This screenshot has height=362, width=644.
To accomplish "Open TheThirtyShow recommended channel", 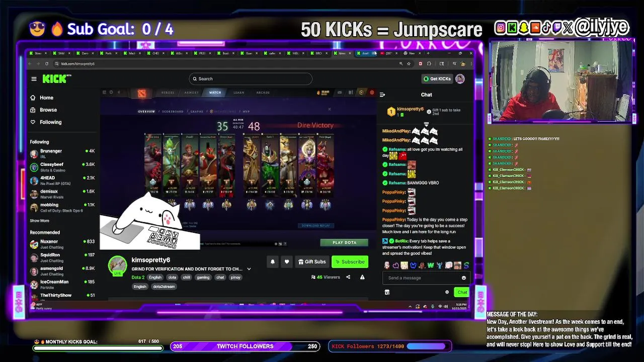I will (62, 296).
